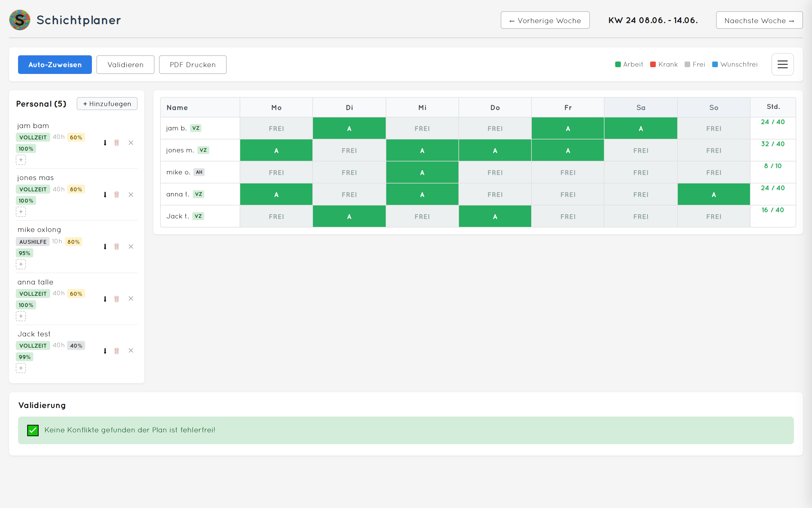Remove mike oxlong with X icon
Viewport: 812px width, 508px height.
click(131, 247)
